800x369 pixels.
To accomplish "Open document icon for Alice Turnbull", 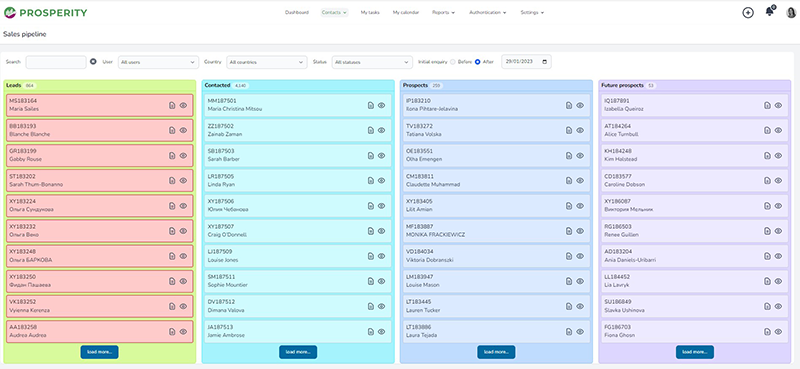I will 767,130.
